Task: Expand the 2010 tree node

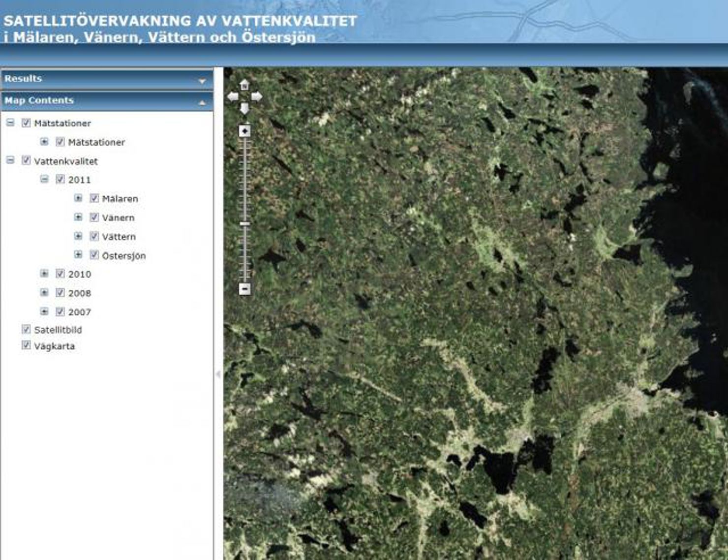Action: (44, 274)
